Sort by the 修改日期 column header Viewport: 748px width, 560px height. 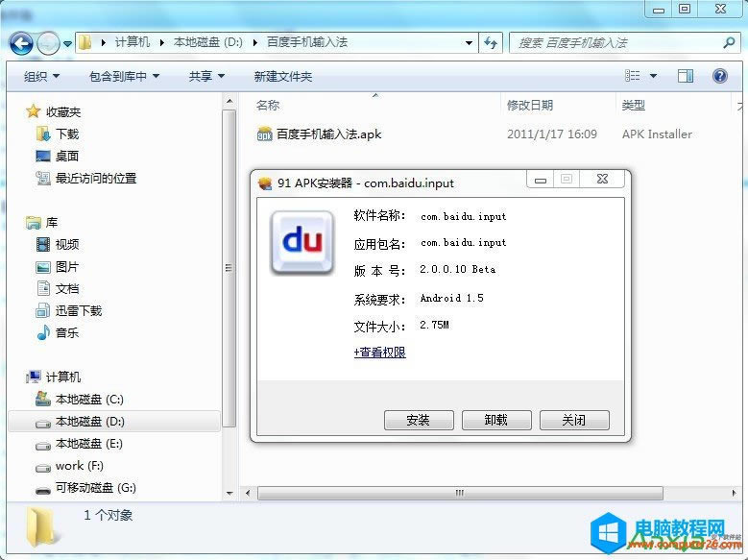coord(530,106)
